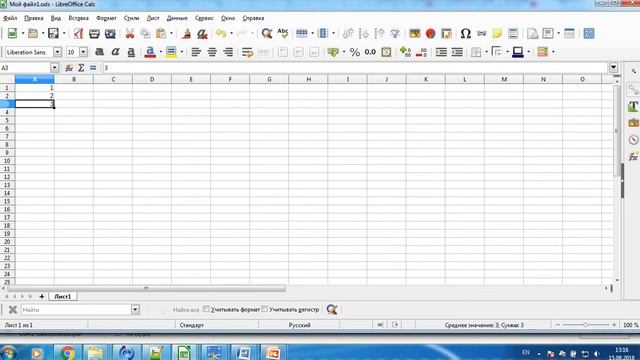Open the find field history dropdown

135,309
